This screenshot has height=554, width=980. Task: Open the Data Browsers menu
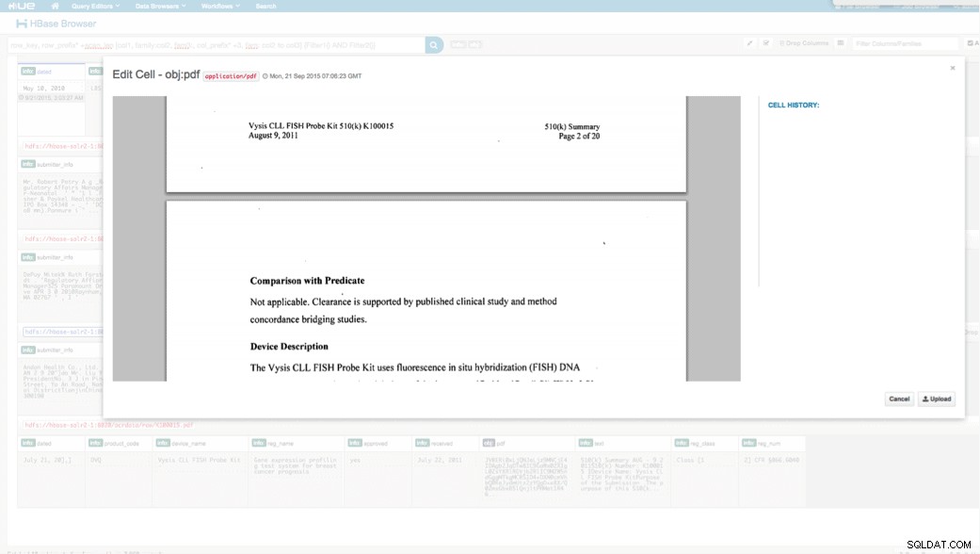(160, 7)
